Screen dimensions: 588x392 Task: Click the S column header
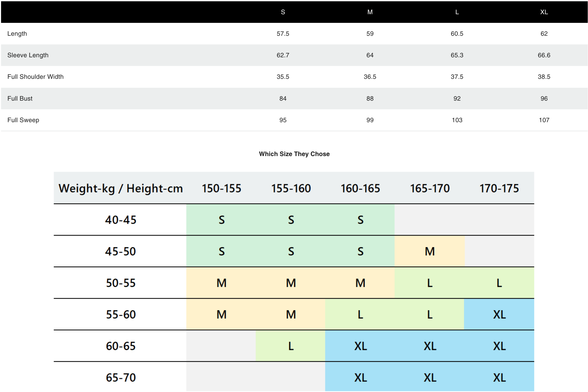pos(283,12)
